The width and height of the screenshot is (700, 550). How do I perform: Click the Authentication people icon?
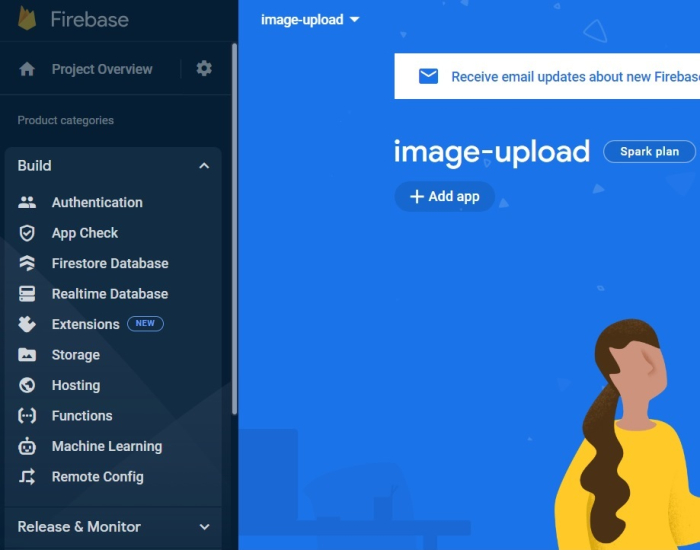[28, 202]
